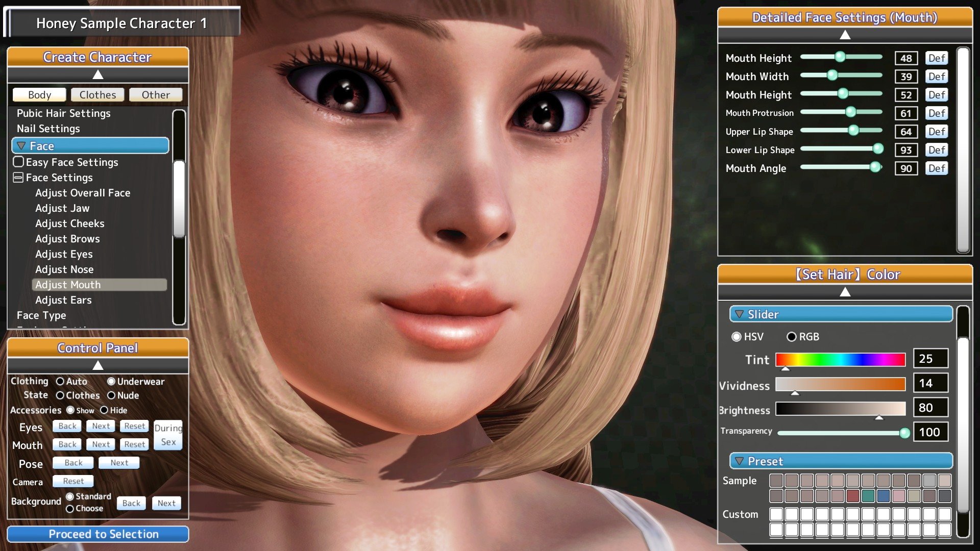Image resolution: width=980 pixels, height=551 pixels.
Task: Click the Tint hue color bar
Action: [x=840, y=360]
